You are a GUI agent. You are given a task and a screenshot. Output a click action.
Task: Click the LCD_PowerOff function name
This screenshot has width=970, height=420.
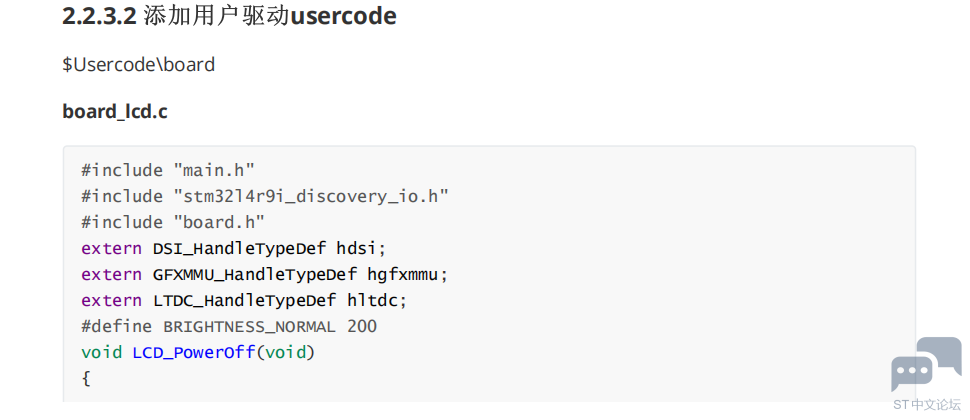[x=194, y=353]
